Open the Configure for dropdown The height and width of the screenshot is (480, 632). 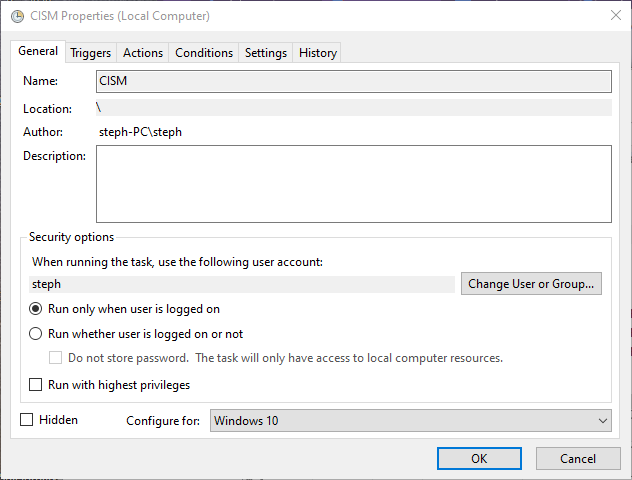point(410,421)
